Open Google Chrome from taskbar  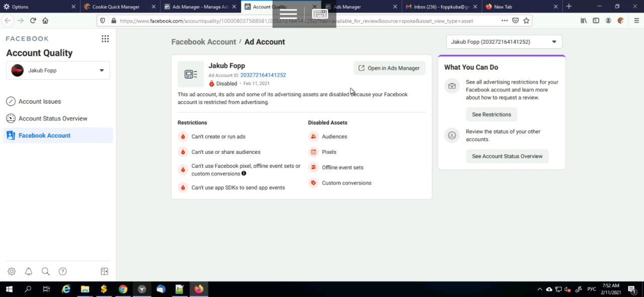tap(123, 289)
